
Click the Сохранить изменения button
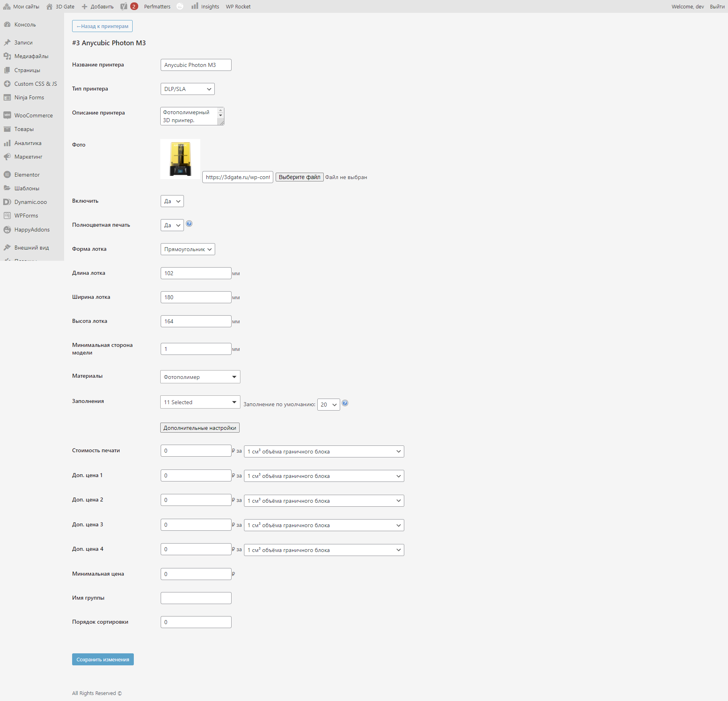pyautogui.click(x=103, y=659)
